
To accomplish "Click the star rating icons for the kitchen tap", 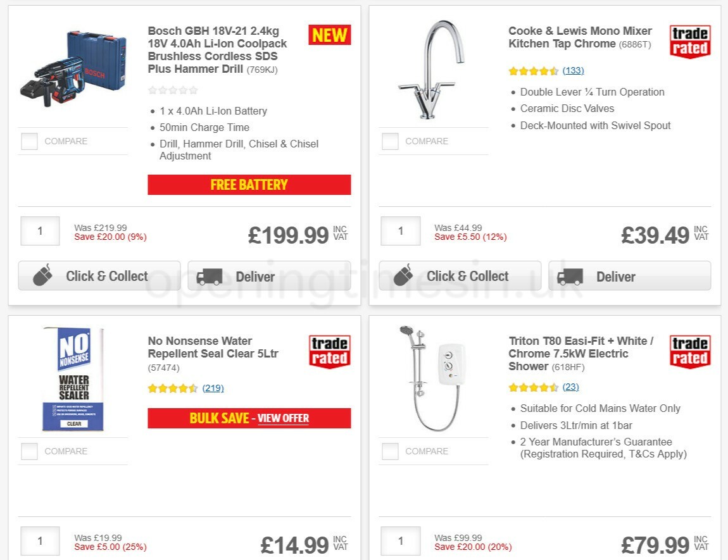I will 534,72.
